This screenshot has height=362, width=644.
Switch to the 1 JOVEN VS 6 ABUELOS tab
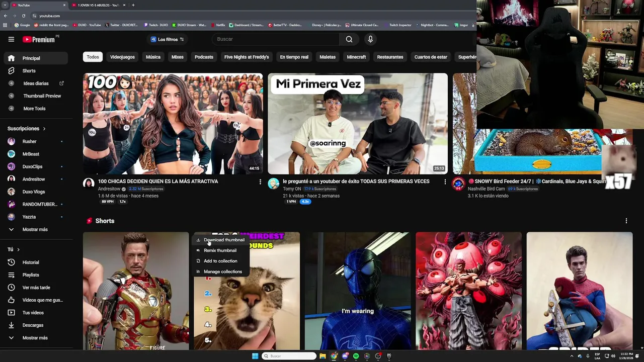click(x=99, y=5)
